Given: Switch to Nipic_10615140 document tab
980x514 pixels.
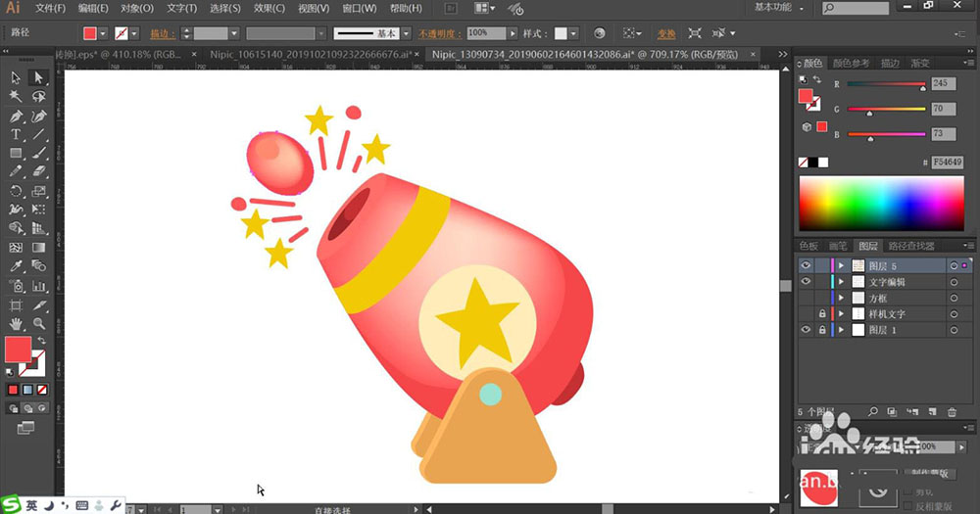Looking at the screenshot, I should pos(311,55).
